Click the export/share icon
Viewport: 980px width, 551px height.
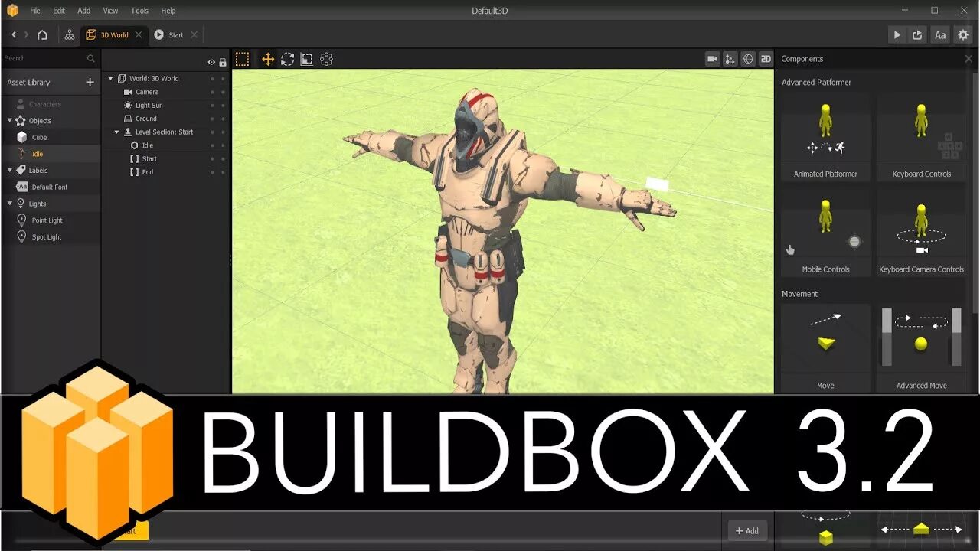918,34
